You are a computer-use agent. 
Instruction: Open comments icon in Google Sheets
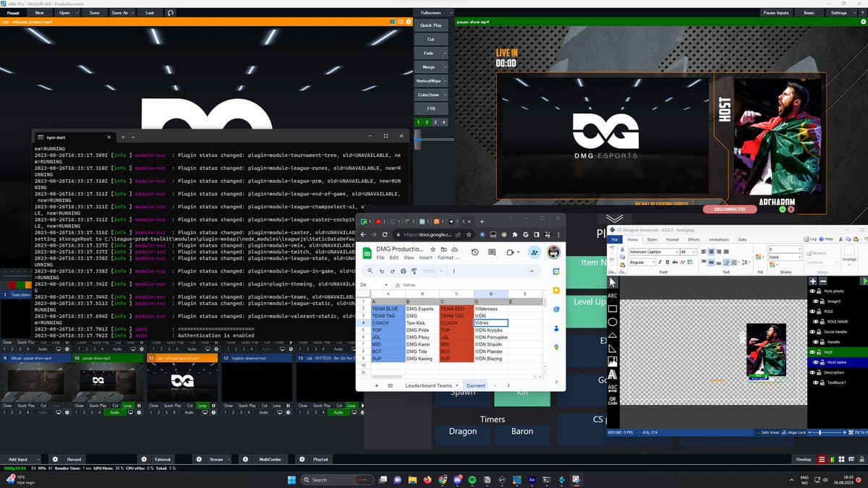coord(492,252)
